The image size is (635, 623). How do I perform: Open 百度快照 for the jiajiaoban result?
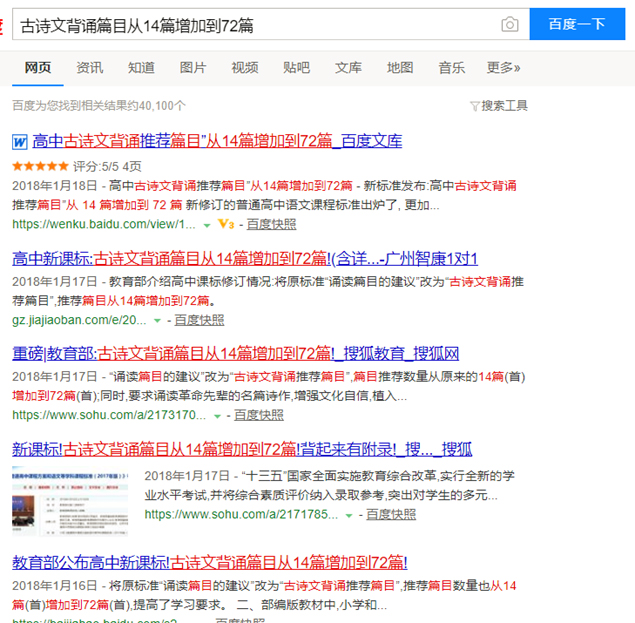coord(199,320)
